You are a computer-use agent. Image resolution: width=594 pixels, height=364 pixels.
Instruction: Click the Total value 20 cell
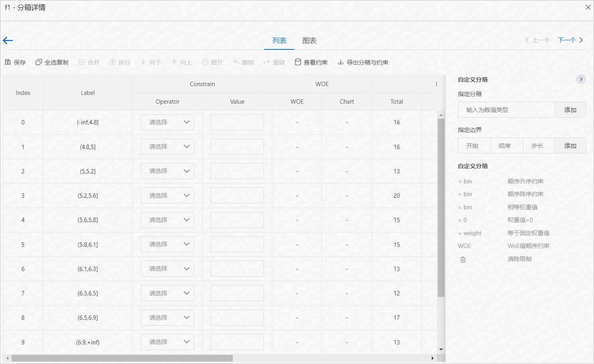397,196
